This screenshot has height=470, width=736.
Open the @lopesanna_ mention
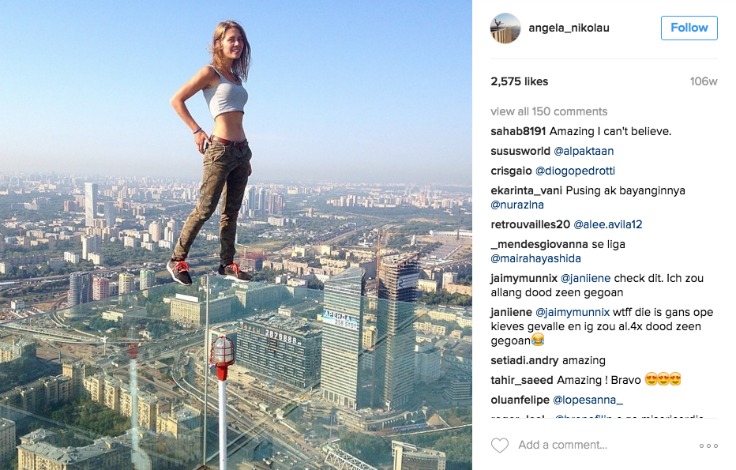coord(588,400)
